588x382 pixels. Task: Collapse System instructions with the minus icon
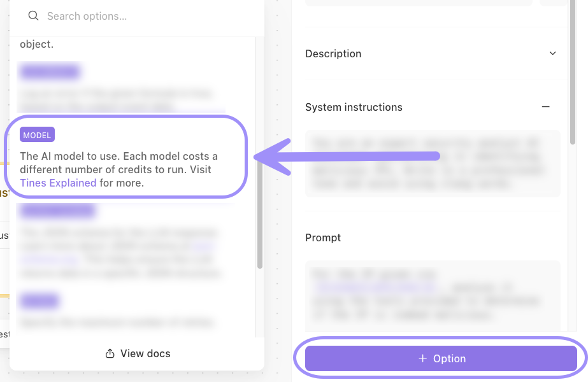pos(545,107)
